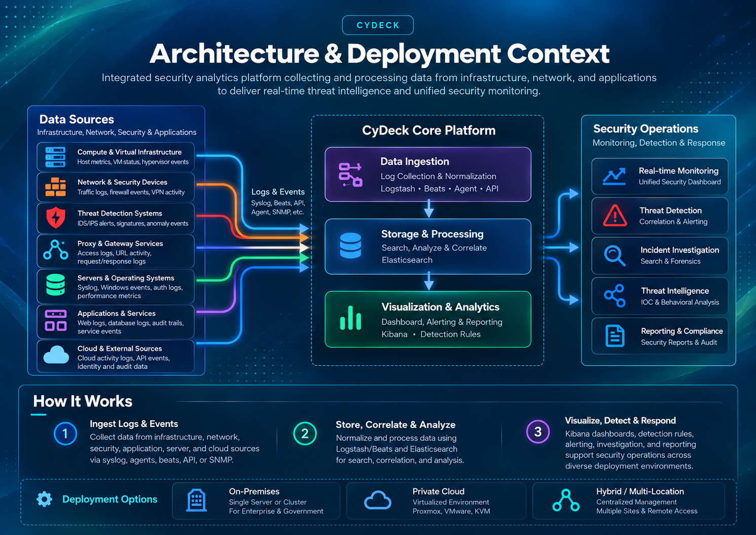
Task: Select the On-Premises building icon
Action: point(197,501)
